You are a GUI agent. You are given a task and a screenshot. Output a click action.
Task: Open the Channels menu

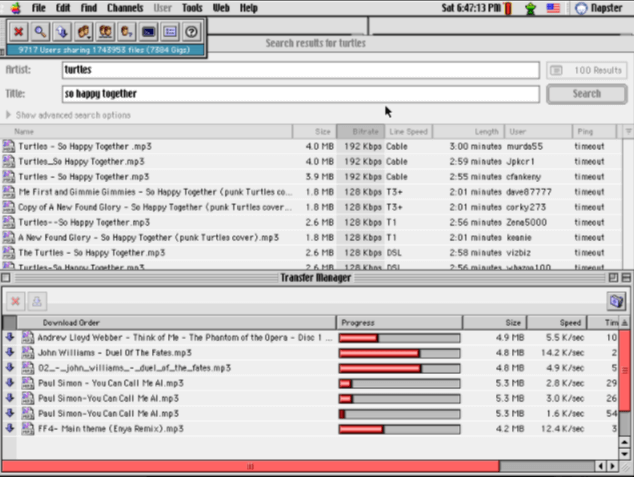(x=124, y=8)
